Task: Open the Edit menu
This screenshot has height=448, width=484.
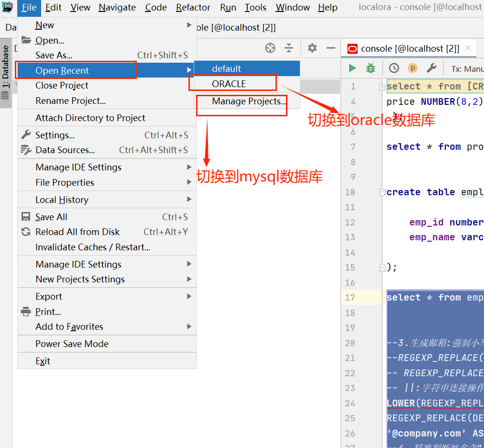Action: click(54, 7)
